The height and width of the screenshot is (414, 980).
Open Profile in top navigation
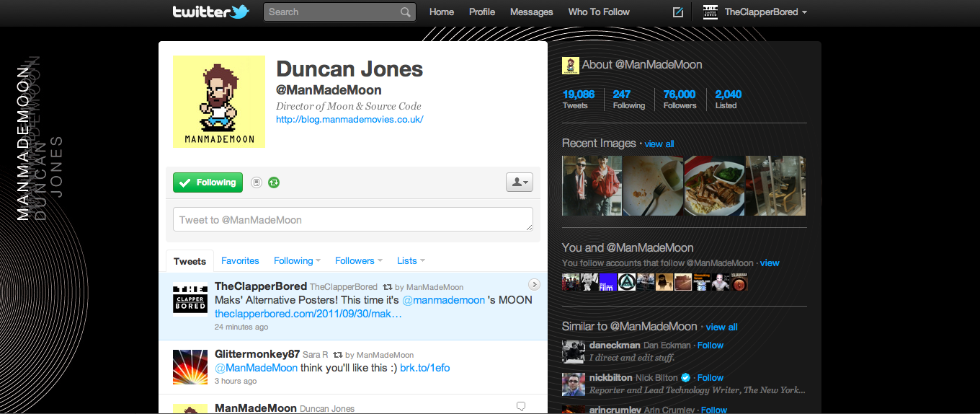pyautogui.click(x=482, y=12)
